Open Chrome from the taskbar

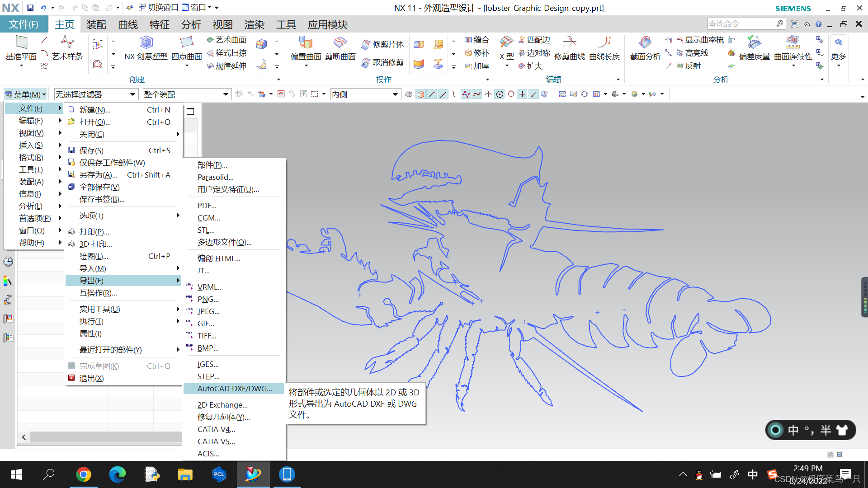point(84,474)
